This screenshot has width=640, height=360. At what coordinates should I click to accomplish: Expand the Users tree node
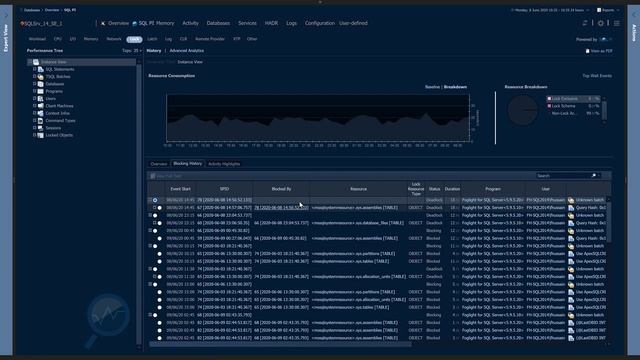(x=34, y=99)
